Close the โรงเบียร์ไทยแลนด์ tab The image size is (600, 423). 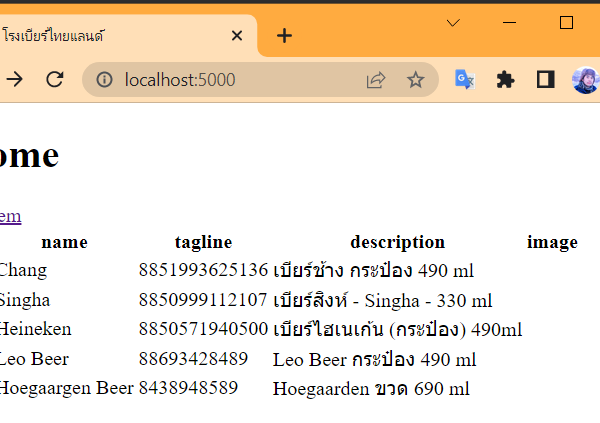tap(237, 36)
